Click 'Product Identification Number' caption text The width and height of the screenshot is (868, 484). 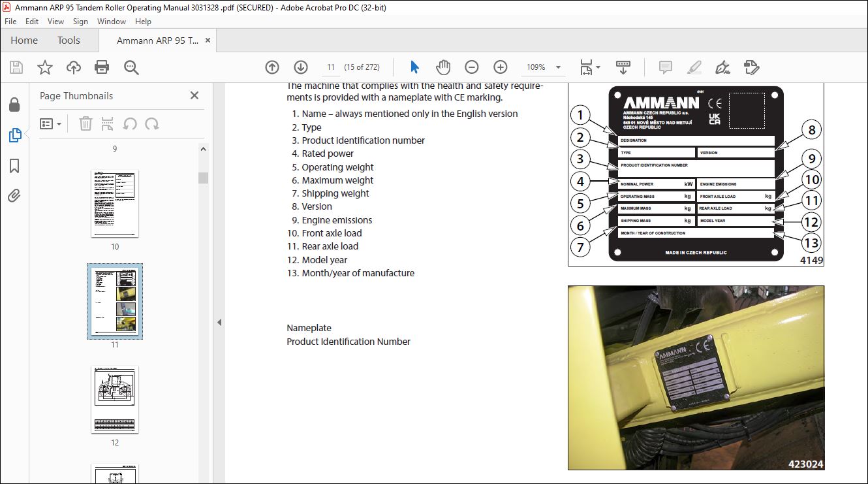click(x=349, y=342)
